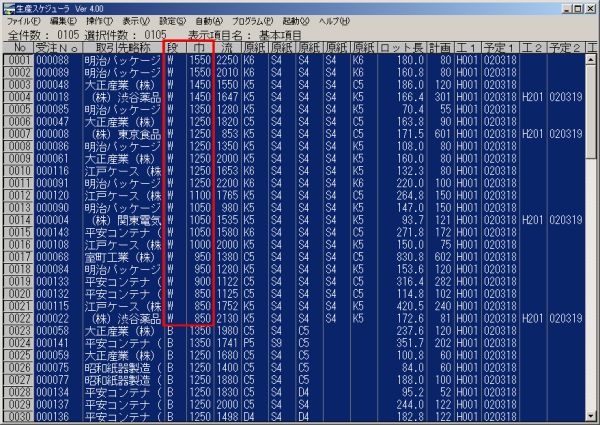Screen dimensions: 600x425
Task: Click lot length value 830.8
Action: (x=411, y=257)
